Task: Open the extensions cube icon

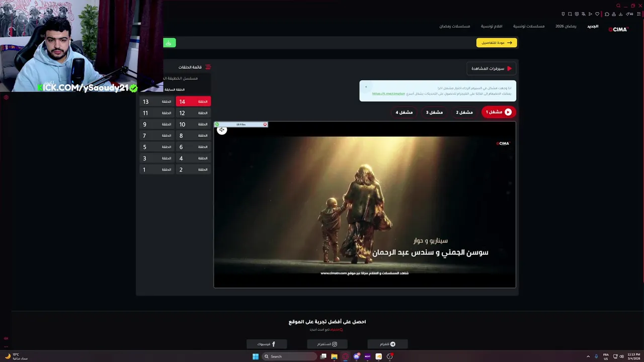Action: 607,14
